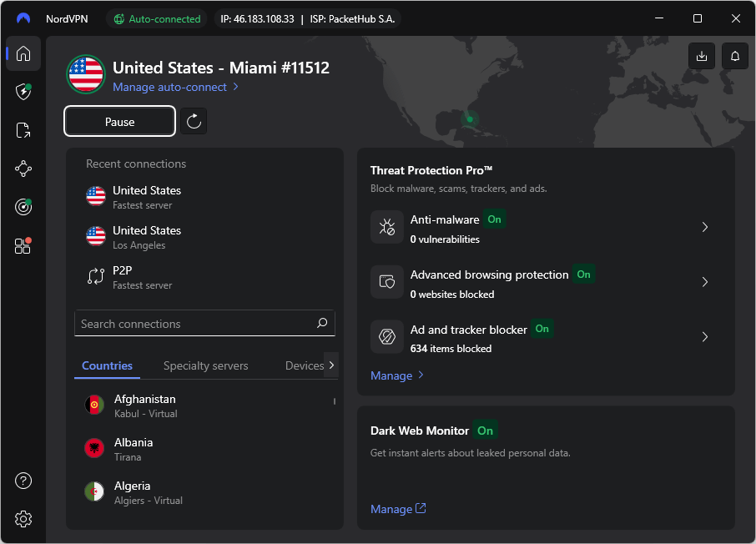Image resolution: width=756 pixels, height=544 pixels.
Task: Toggle Dark Web Monitor On status
Action: 485,431
